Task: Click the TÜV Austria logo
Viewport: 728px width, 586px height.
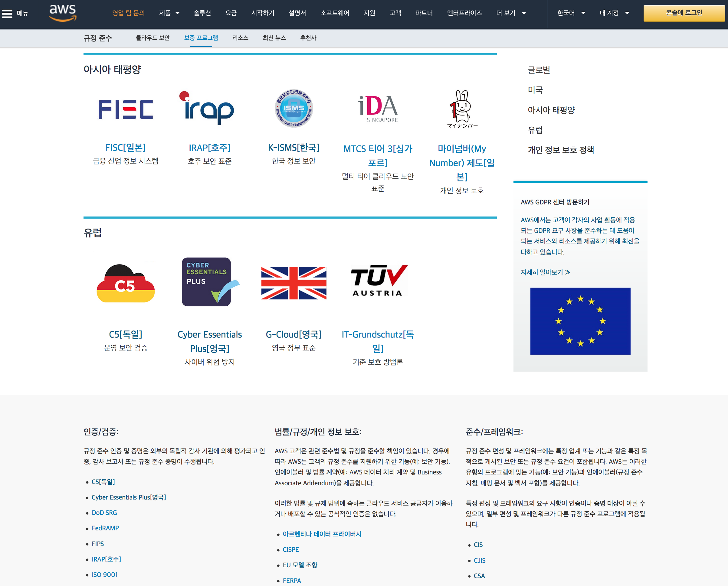Action: [379, 281]
